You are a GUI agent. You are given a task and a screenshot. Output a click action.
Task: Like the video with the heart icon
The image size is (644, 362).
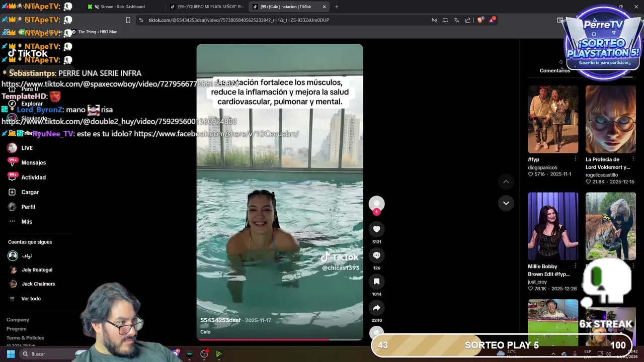pos(376,229)
